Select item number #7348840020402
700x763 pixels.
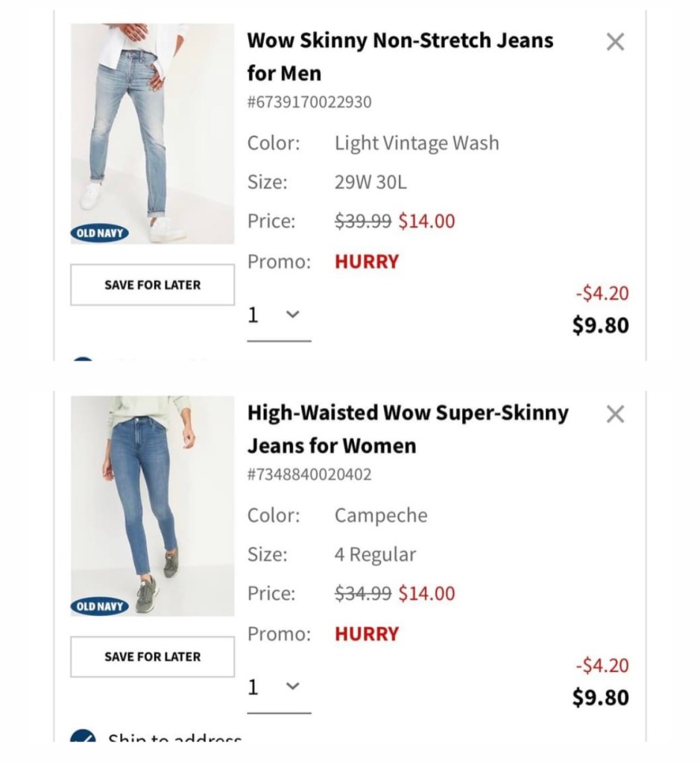pyautogui.click(x=309, y=474)
